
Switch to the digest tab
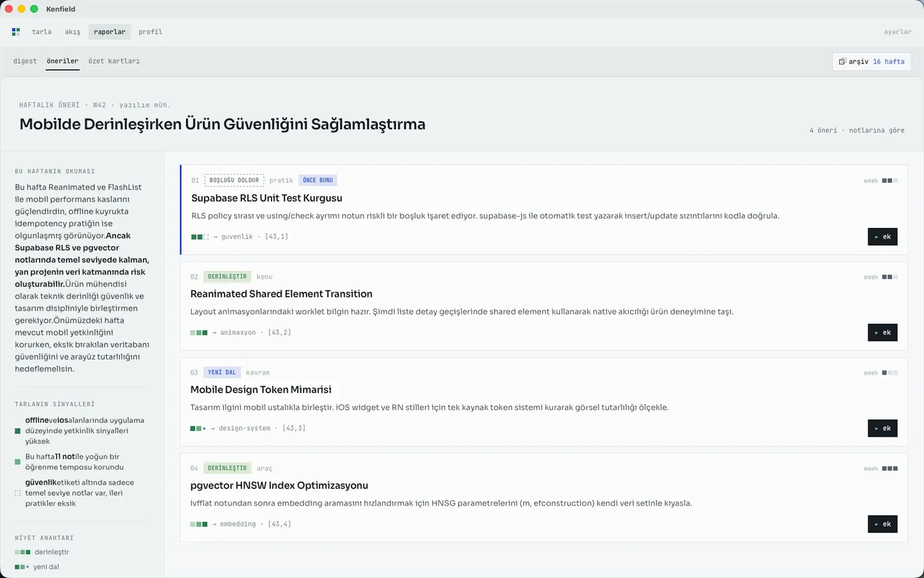25,61
